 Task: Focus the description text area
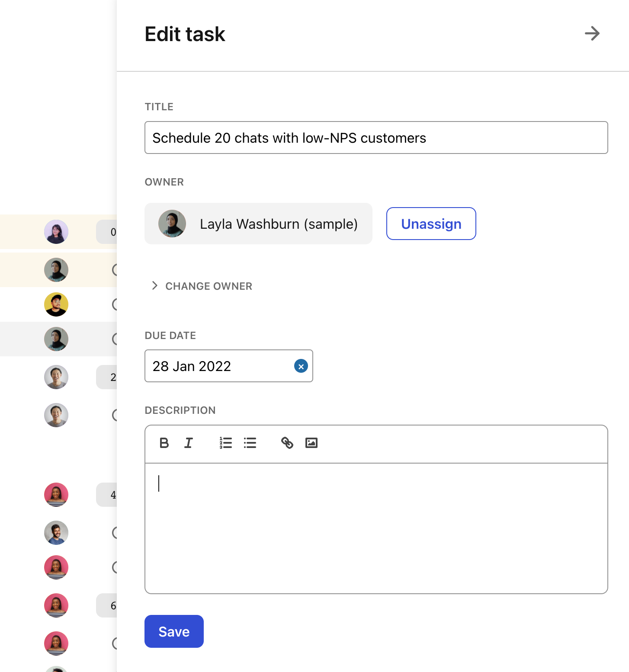(x=376, y=528)
